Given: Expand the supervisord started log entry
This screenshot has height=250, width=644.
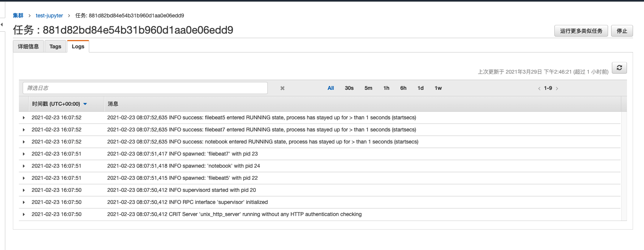Looking at the screenshot, I should 24,190.
